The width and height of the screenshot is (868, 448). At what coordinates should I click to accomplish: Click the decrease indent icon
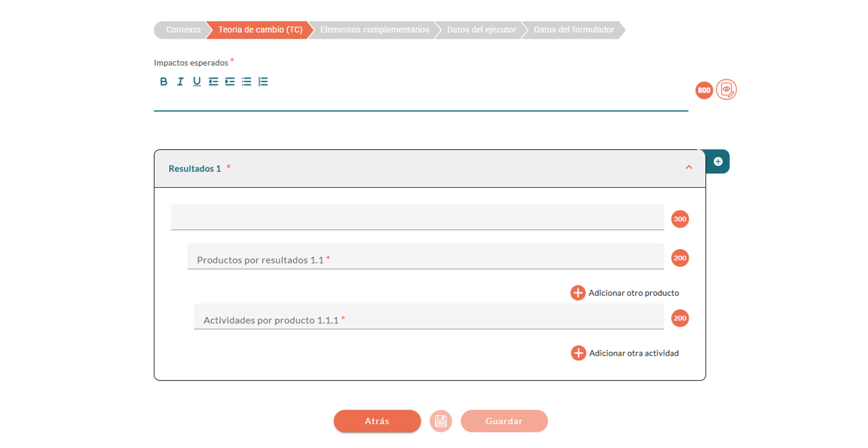214,82
